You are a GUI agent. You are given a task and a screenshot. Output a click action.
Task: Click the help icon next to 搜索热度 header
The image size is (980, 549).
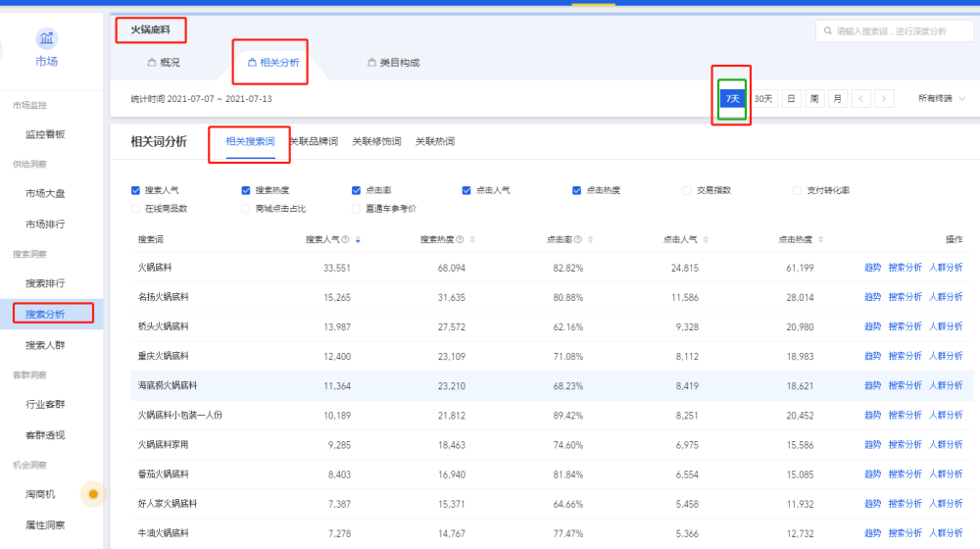pos(460,239)
